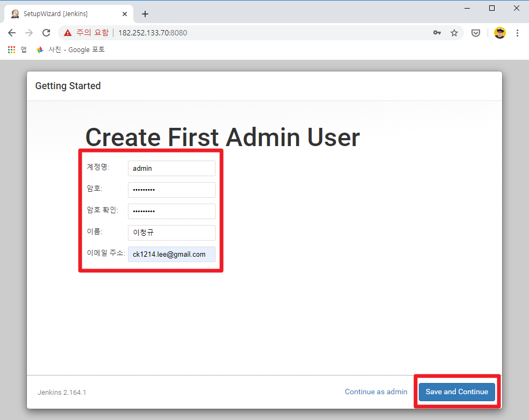The height and width of the screenshot is (420, 529).
Task: Click the browser back arrow
Action: (11, 32)
